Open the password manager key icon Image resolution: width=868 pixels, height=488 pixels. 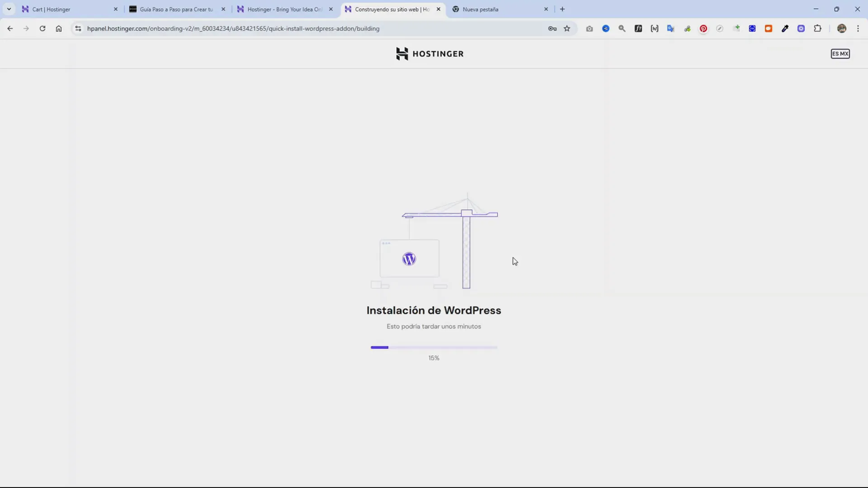point(552,28)
